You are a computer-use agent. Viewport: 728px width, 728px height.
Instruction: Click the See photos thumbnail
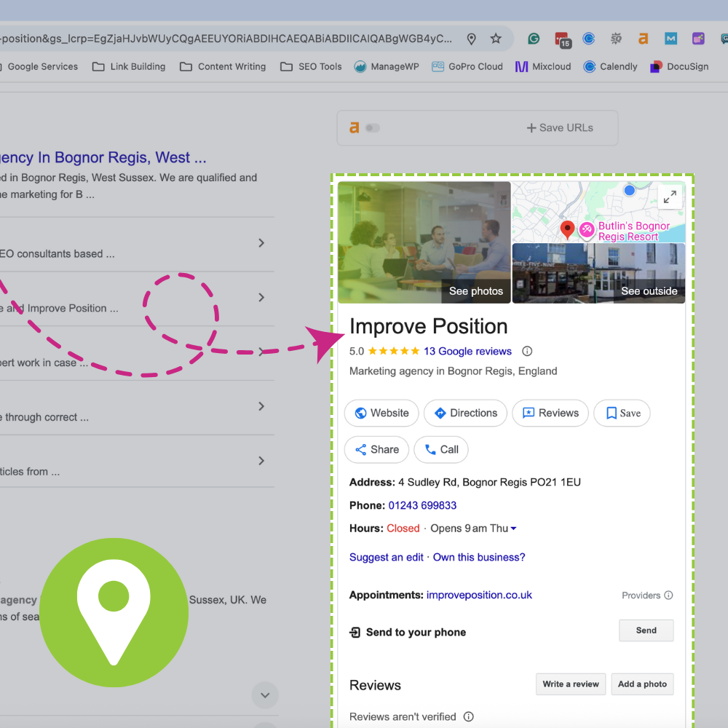pyautogui.click(x=424, y=242)
